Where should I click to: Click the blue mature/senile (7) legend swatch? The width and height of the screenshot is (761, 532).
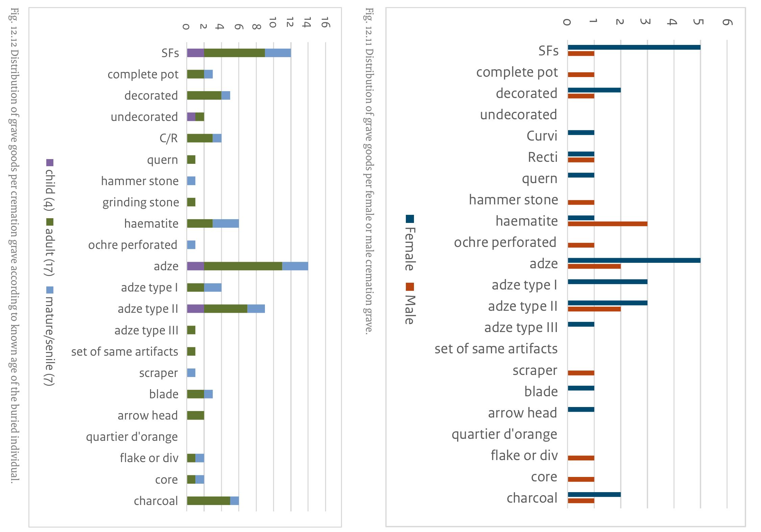tap(50, 290)
